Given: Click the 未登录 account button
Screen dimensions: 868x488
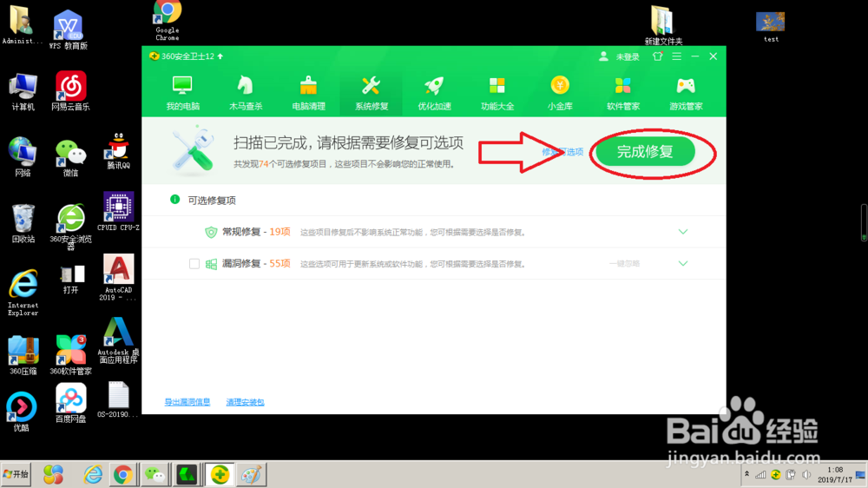Looking at the screenshot, I should [x=620, y=56].
